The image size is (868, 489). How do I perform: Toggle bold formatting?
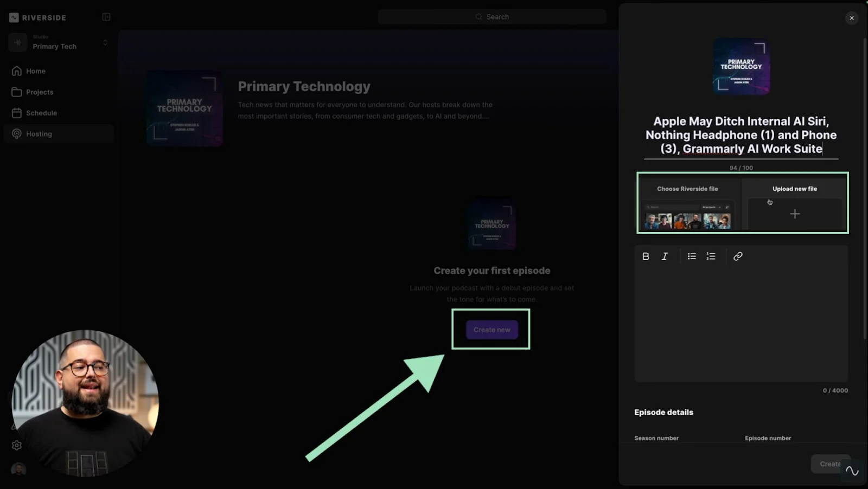[646, 256]
